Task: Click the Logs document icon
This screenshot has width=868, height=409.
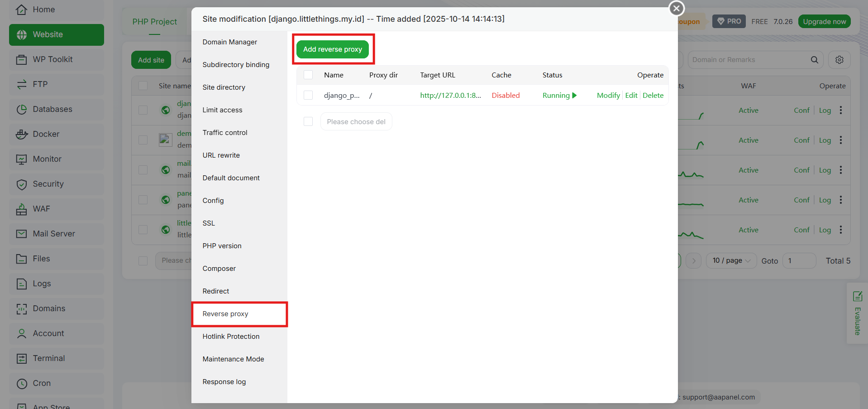Action: [x=21, y=284]
